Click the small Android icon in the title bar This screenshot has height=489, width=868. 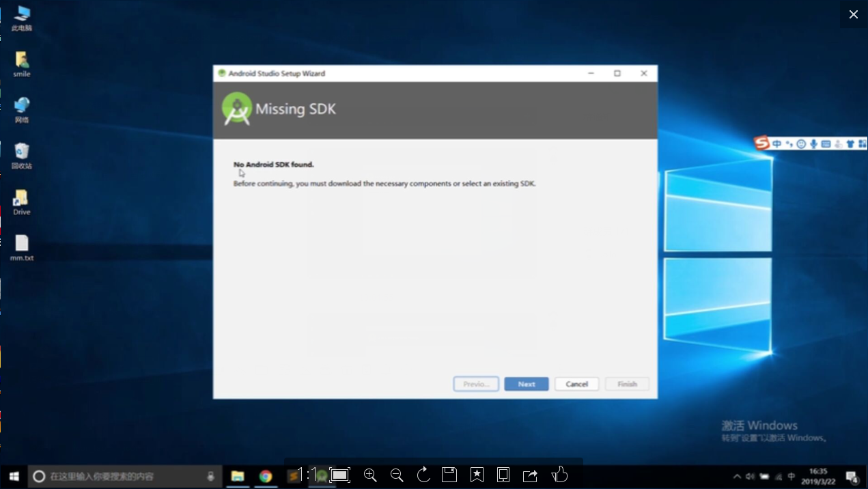coord(221,73)
